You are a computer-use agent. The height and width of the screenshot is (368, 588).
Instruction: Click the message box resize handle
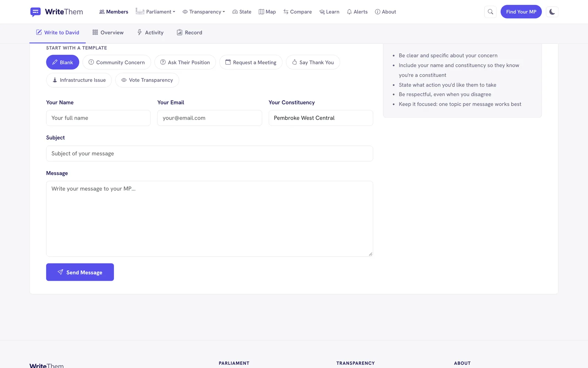click(x=370, y=254)
